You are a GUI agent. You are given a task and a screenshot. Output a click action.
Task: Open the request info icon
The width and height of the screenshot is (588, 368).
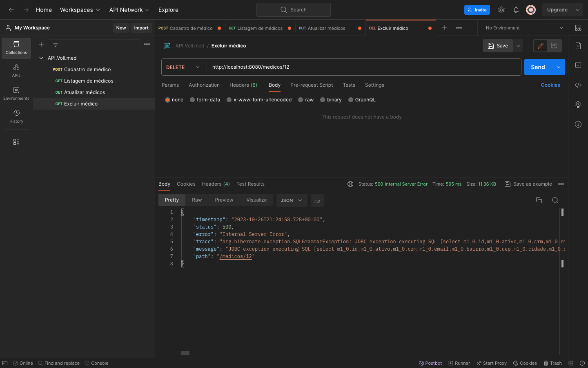click(x=578, y=124)
